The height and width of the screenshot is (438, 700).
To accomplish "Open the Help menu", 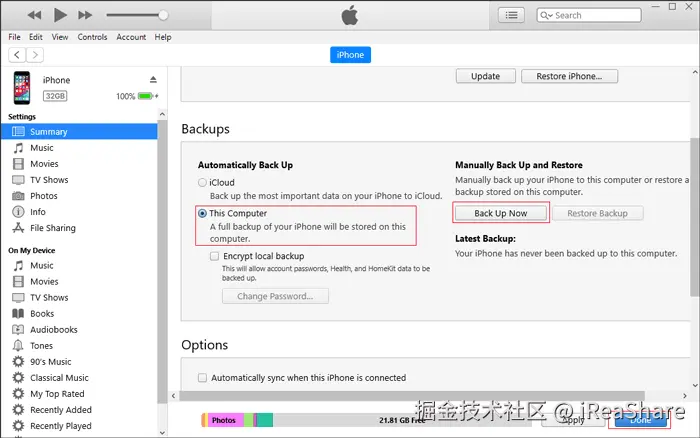I will click(x=163, y=37).
